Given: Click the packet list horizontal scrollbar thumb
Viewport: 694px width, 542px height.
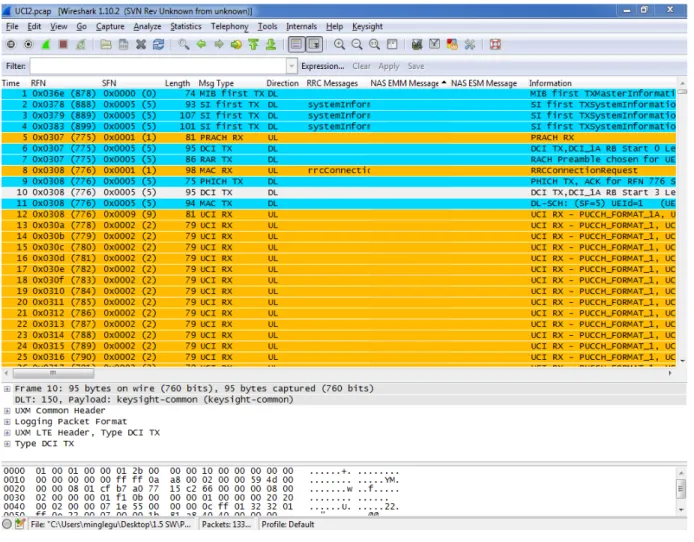Looking at the screenshot, I should (x=53, y=374).
